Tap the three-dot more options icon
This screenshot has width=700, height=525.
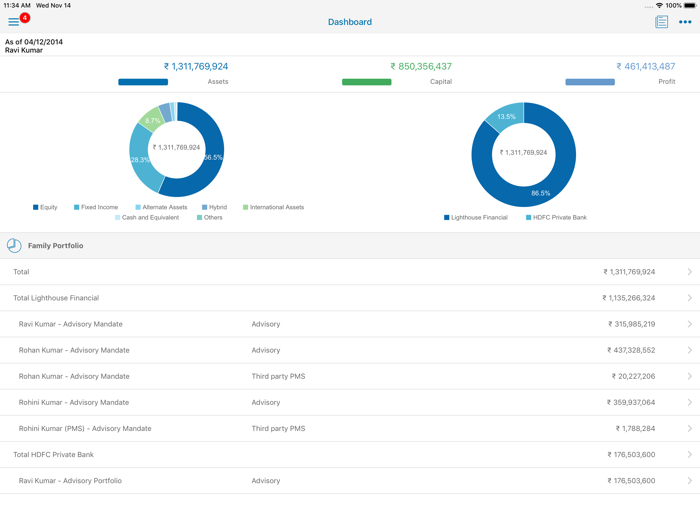point(685,22)
